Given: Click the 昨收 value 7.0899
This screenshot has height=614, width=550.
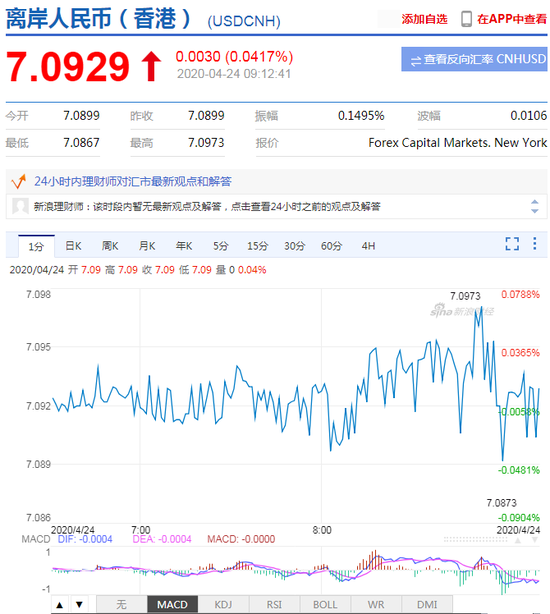Looking at the screenshot, I should (x=206, y=116).
